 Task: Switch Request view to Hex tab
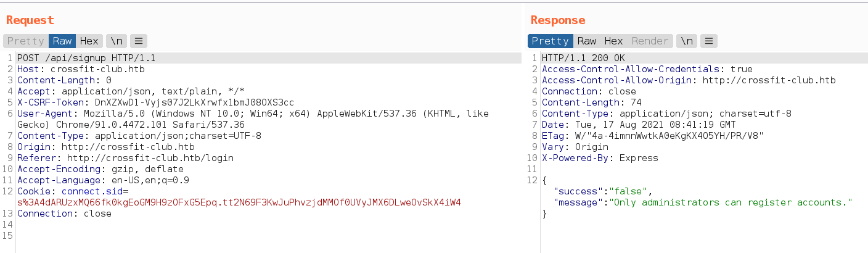[89, 41]
